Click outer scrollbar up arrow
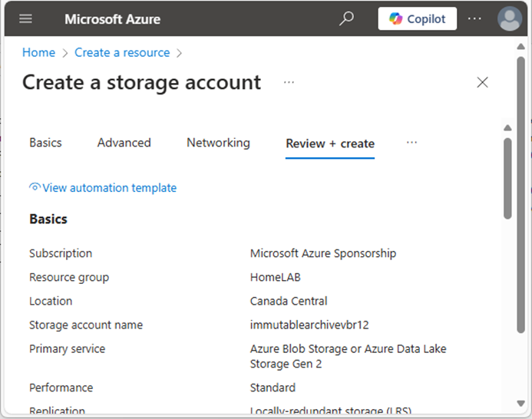Viewport: 532px width, 419px height. (520, 47)
